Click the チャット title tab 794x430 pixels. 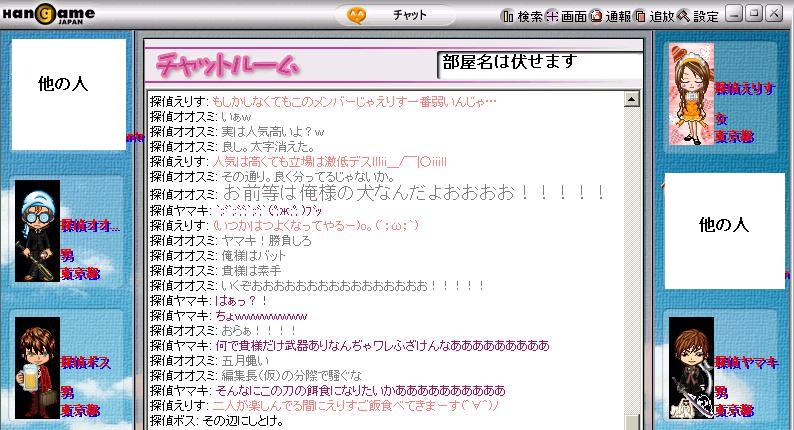pos(410,15)
